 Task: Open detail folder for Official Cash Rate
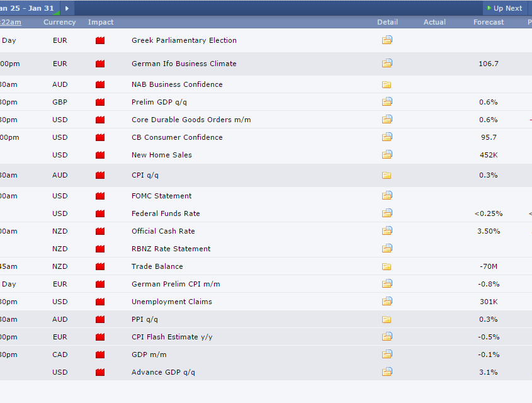[387, 231]
